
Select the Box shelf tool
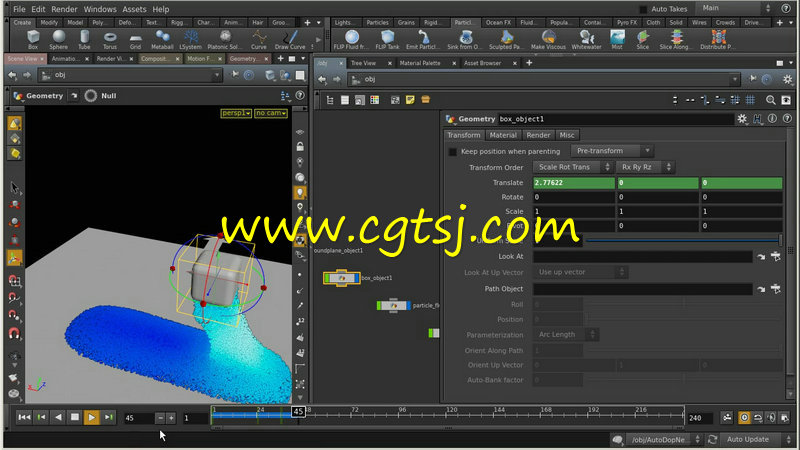tap(33, 39)
